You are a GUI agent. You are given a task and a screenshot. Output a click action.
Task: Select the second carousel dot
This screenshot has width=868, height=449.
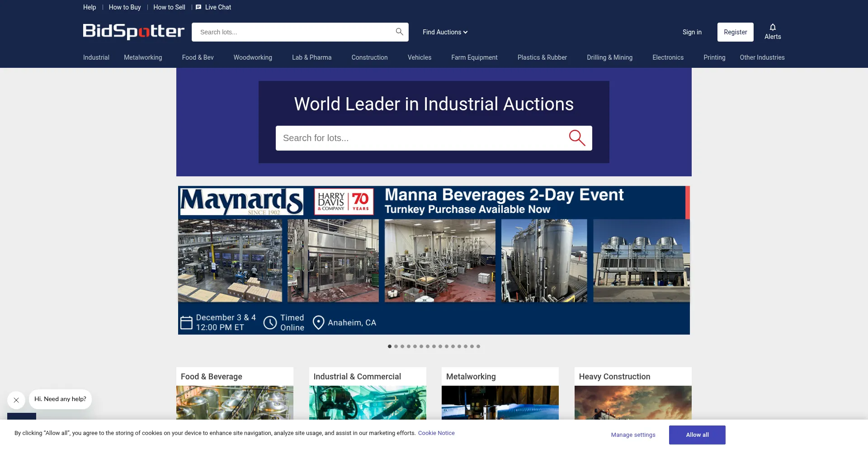tap(396, 346)
